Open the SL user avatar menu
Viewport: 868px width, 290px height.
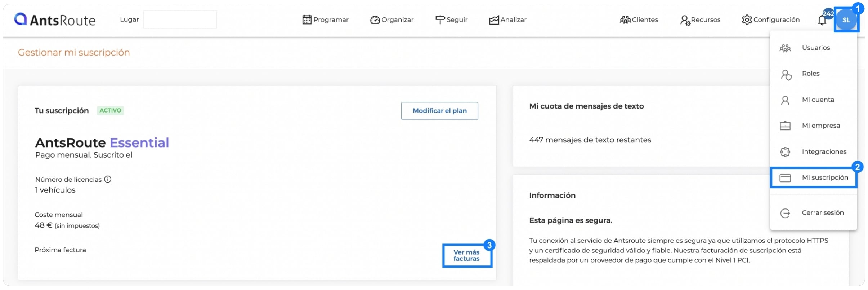(x=846, y=20)
